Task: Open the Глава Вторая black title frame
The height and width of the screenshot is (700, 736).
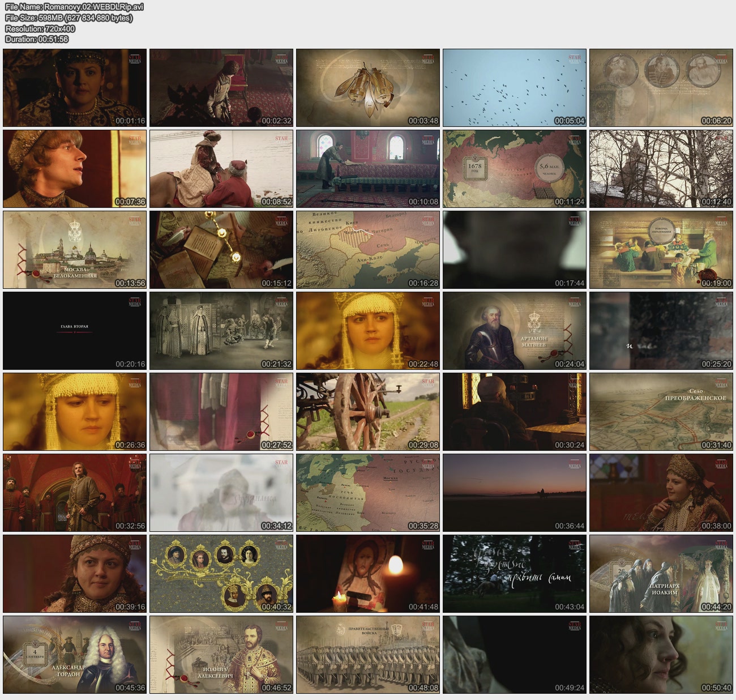Action: pyautogui.click(x=75, y=331)
